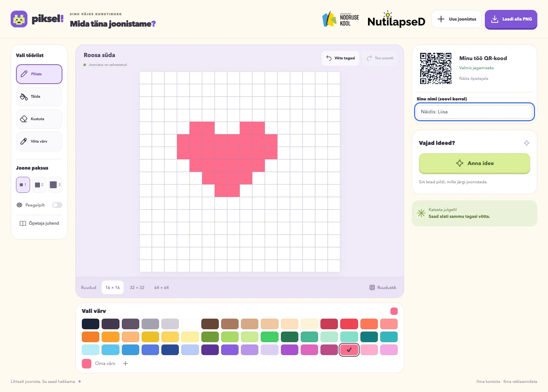Click sparkle icon beside Vajad ideed?
Viewport: 548px width, 392px height.
point(527,143)
